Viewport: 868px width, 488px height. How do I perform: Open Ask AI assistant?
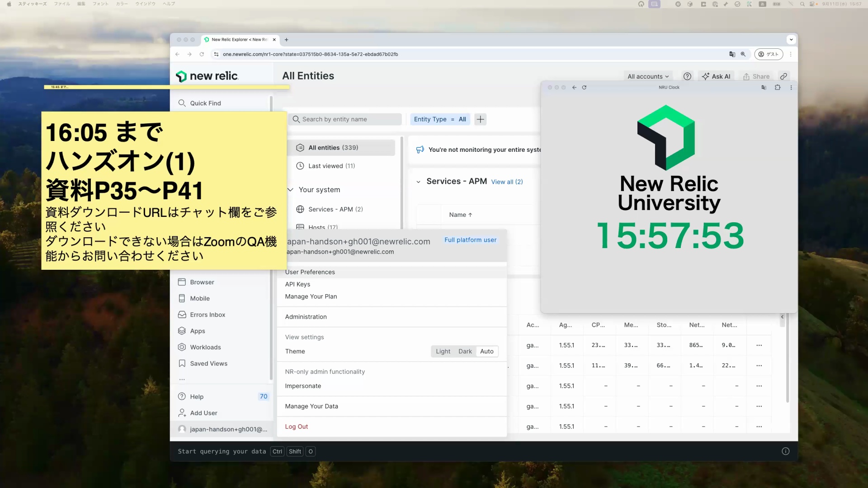(x=716, y=76)
